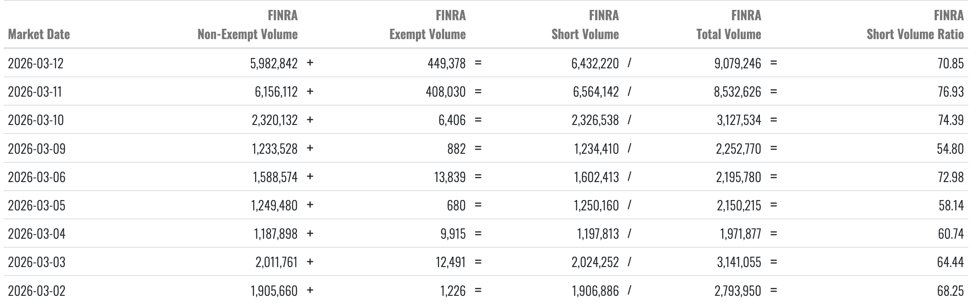Viewport: 980px width, 303px height.
Task: Click the FINRA Short Volume column header
Action: [585, 25]
